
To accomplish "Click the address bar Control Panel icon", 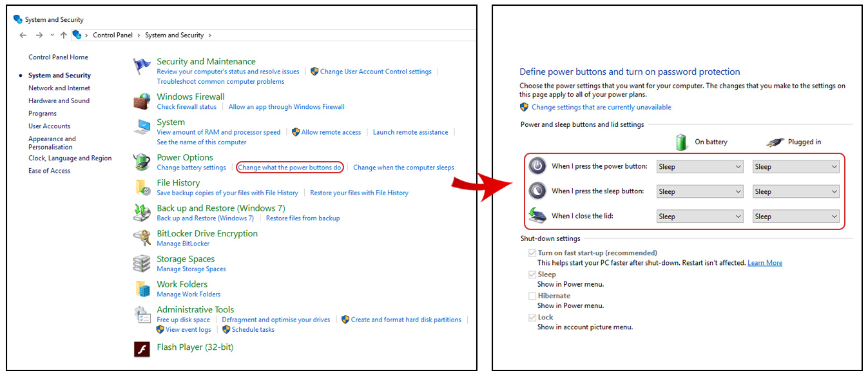I will [77, 35].
